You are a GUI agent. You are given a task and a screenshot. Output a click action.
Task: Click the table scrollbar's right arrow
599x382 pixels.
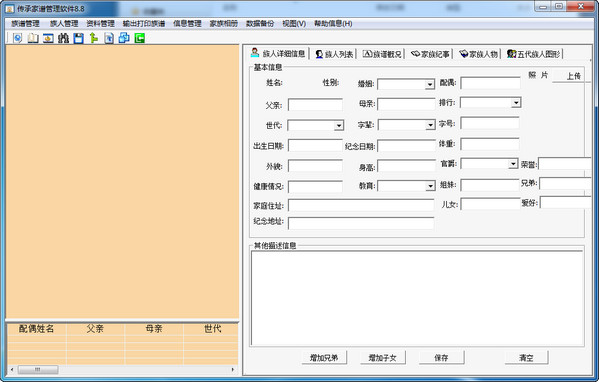[232, 369]
